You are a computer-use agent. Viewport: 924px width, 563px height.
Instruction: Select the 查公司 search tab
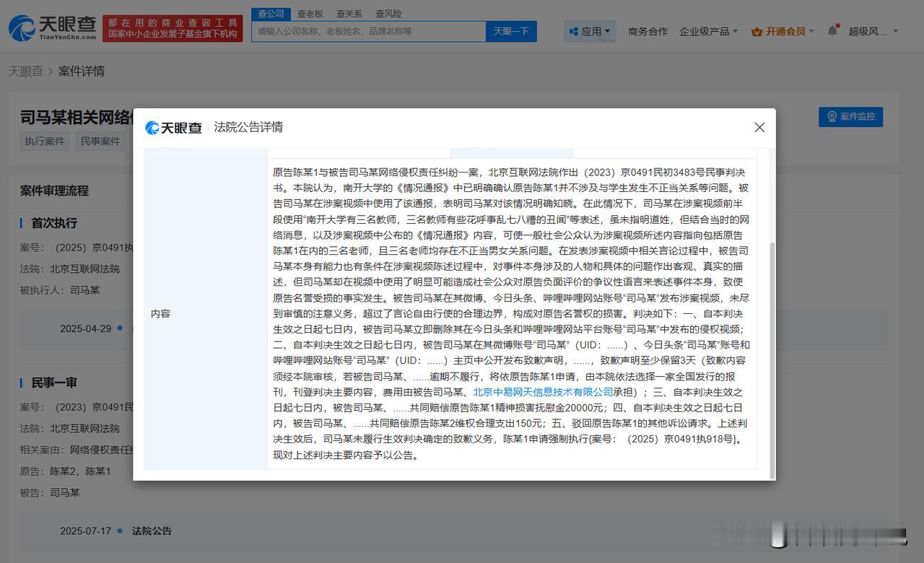click(x=271, y=14)
